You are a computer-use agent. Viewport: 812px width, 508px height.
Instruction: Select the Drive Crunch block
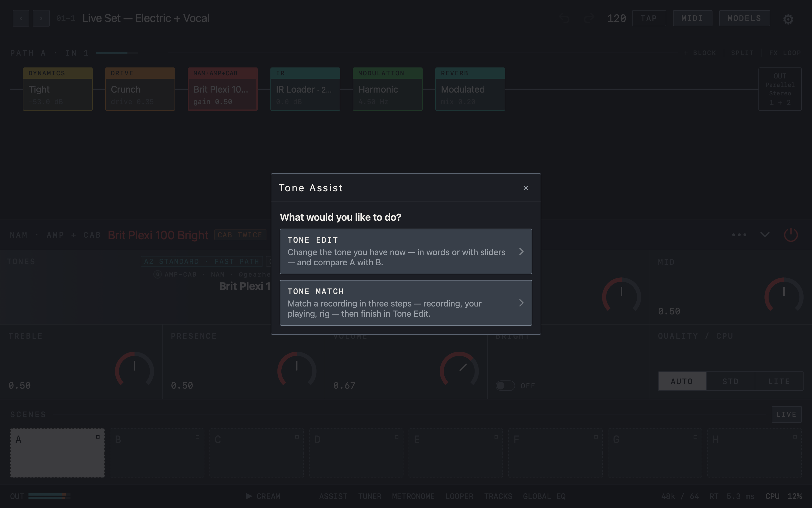140,89
